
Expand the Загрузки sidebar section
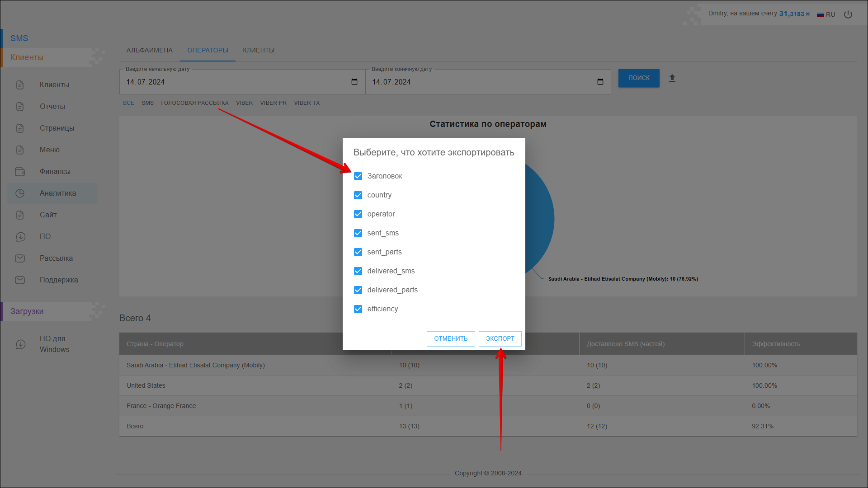[x=27, y=311]
